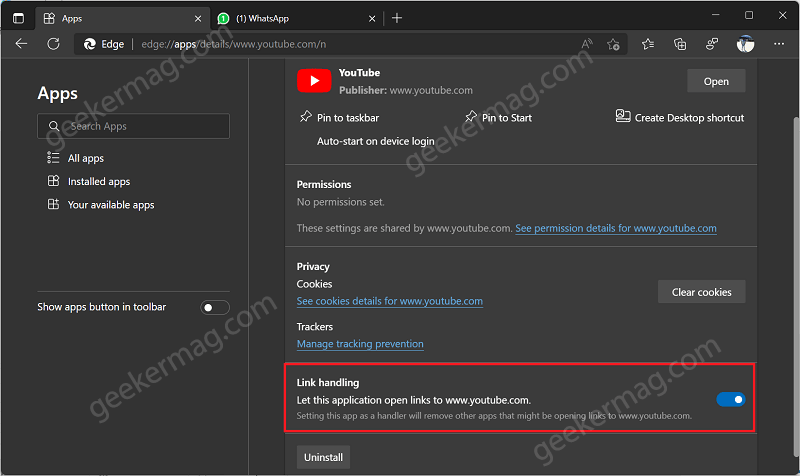Add this page to favorites star icon
This screenshot has width=800, height=476.
click(613, 44)
